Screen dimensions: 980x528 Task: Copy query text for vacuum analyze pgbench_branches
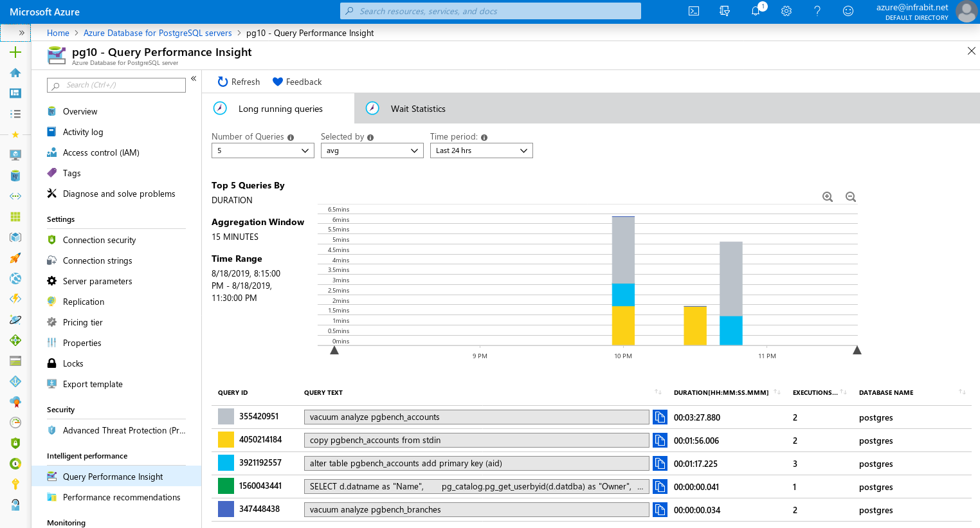coord(660,510)
